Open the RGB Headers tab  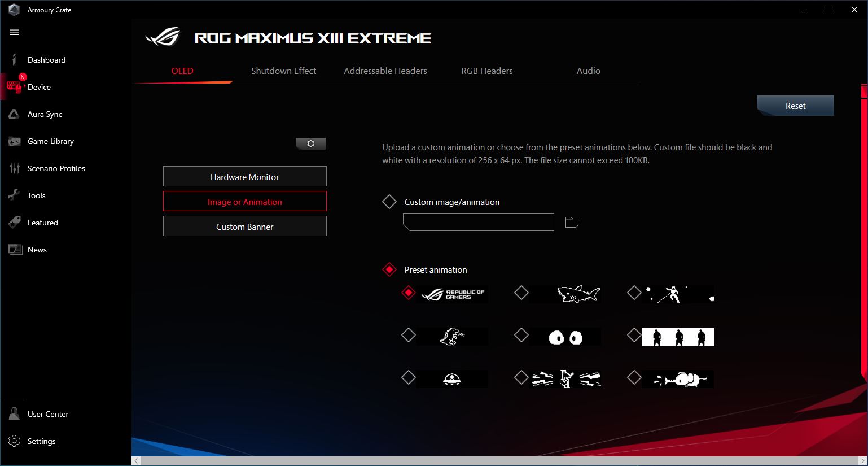pyautogui.click(x=487, y=71)
